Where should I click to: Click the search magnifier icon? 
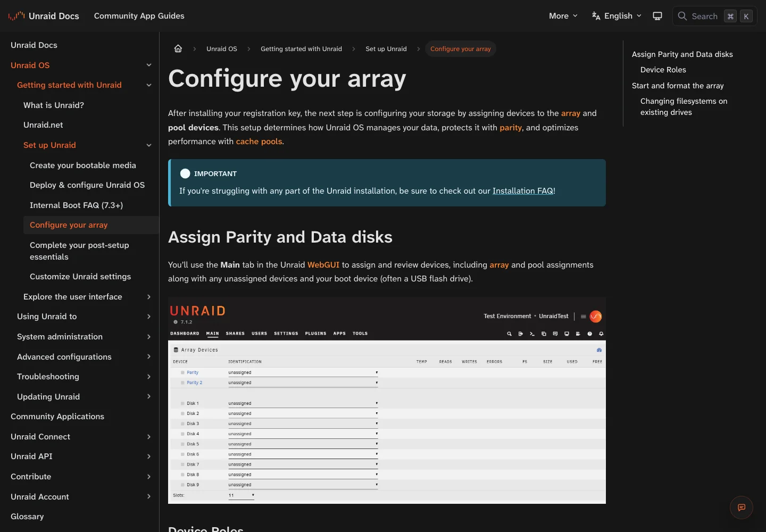point(682,16)
